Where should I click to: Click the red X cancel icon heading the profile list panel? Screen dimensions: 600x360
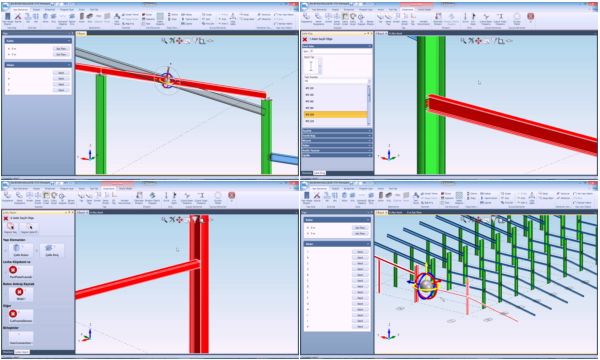tap(305, 39)
